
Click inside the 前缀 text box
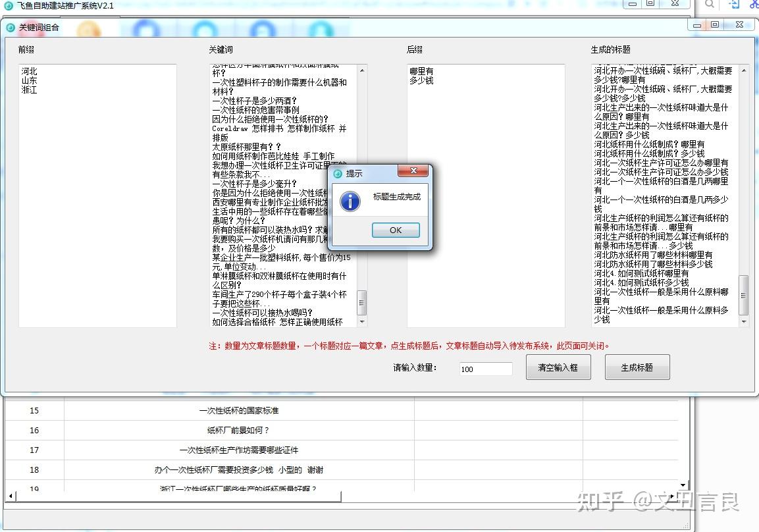click(x=97, y=196)
